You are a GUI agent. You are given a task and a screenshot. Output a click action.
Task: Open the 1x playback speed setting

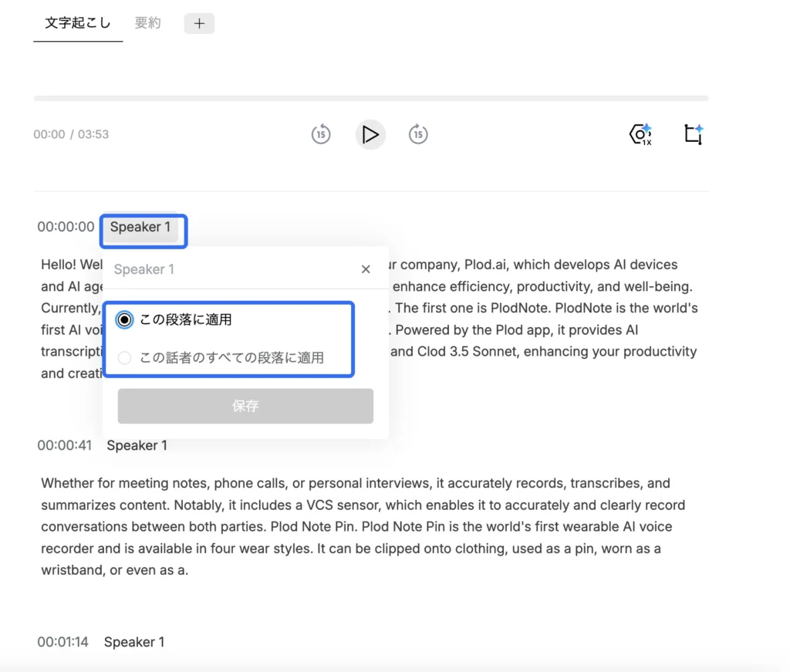click(640, 135)
